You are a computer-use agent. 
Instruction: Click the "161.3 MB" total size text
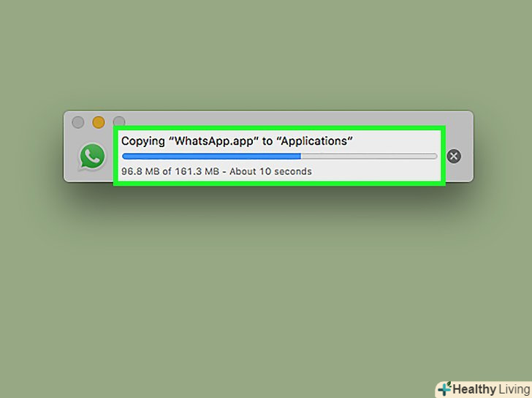tap(197, 171)
